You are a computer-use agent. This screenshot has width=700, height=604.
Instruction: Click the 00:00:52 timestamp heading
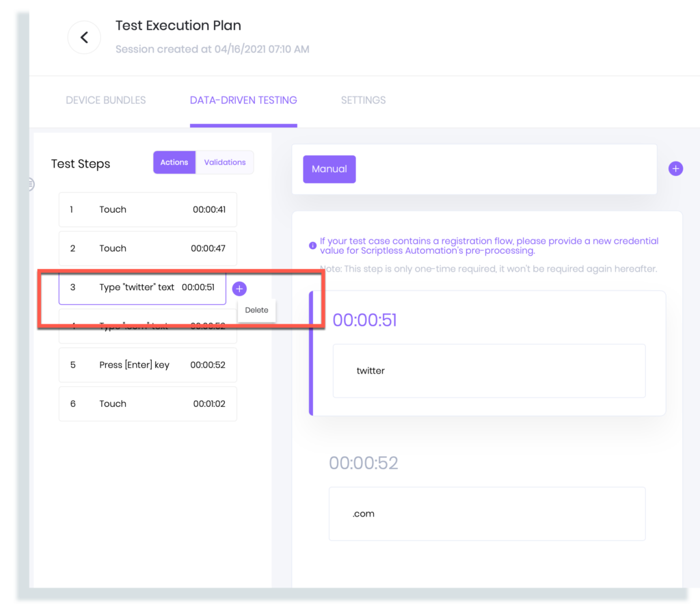(363, 463)
